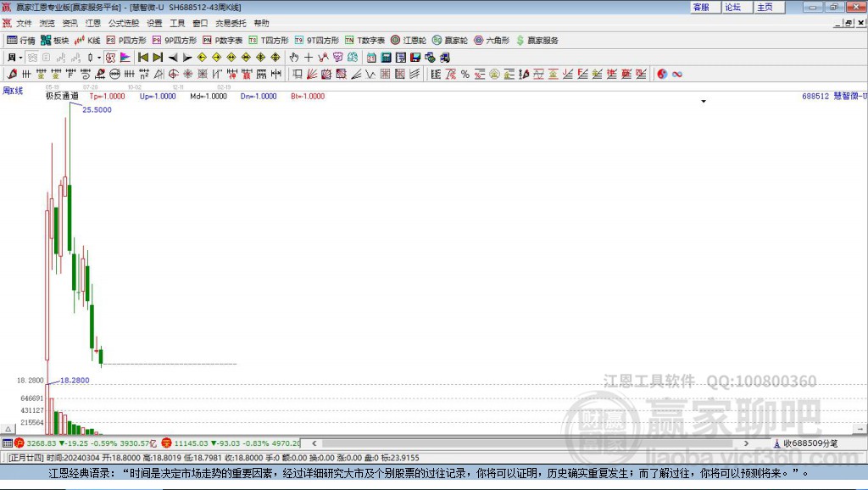Open 赢家服务 dollar-sign service
The image size is (868, 490).
click(x=537, y=41)
